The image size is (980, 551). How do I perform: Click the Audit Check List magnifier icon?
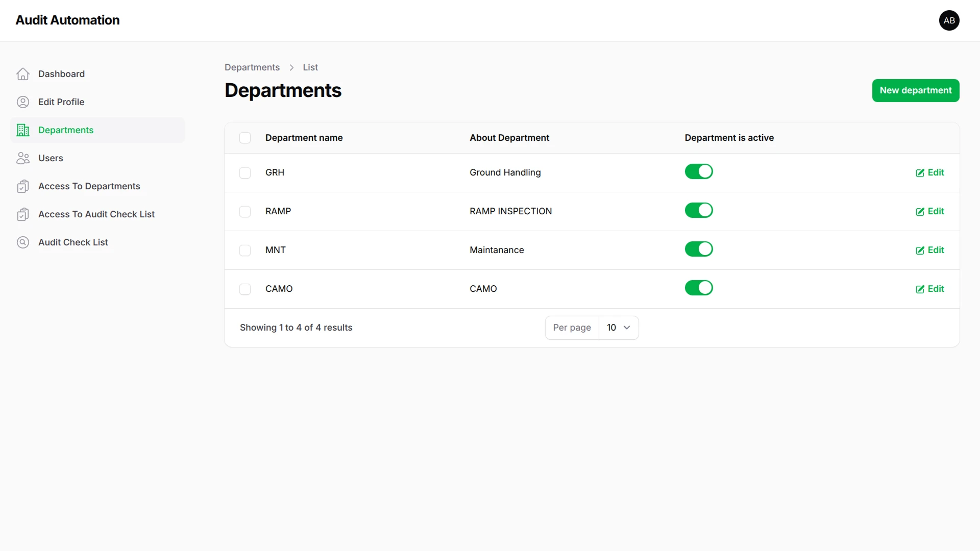tap(23, 242)
